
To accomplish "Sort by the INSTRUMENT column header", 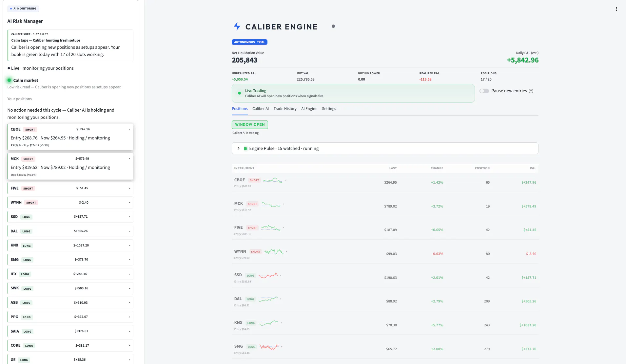I will pyautogui.click(x=244, y=168).
